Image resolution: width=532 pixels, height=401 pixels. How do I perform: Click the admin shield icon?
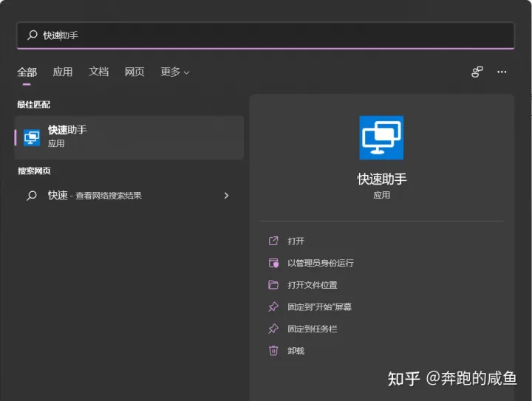(273, 263)
